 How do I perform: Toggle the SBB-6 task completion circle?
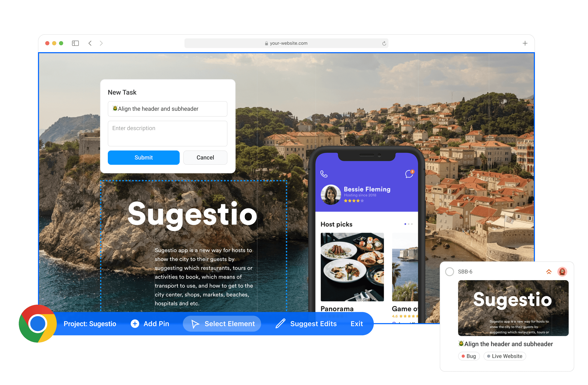(x=449, y=272)
